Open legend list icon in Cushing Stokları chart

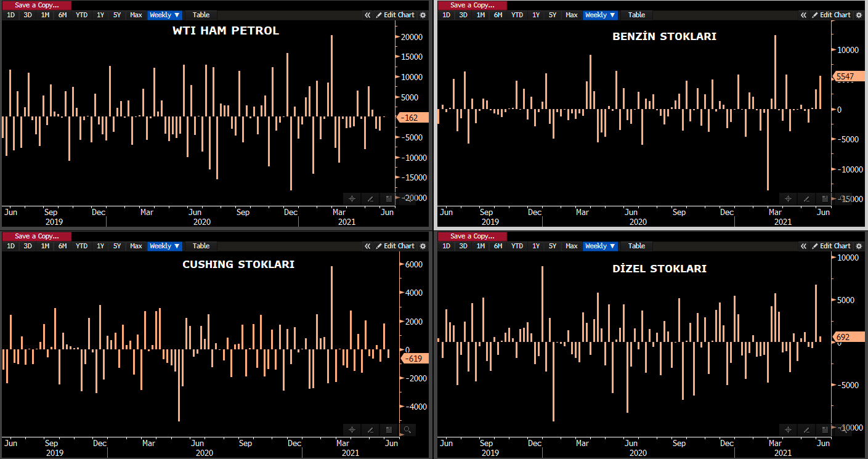click(x=389, y=429)
